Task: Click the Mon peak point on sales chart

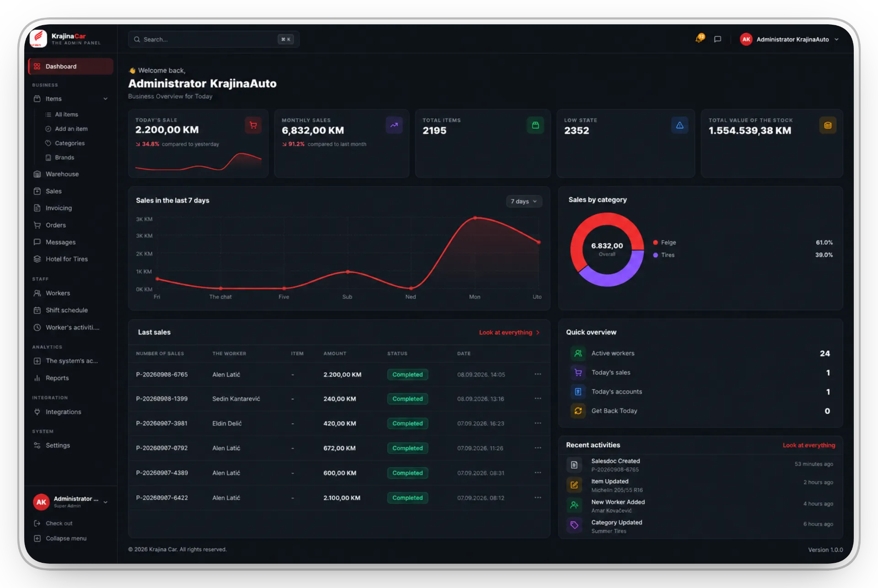Action: (x=475, y=218)
